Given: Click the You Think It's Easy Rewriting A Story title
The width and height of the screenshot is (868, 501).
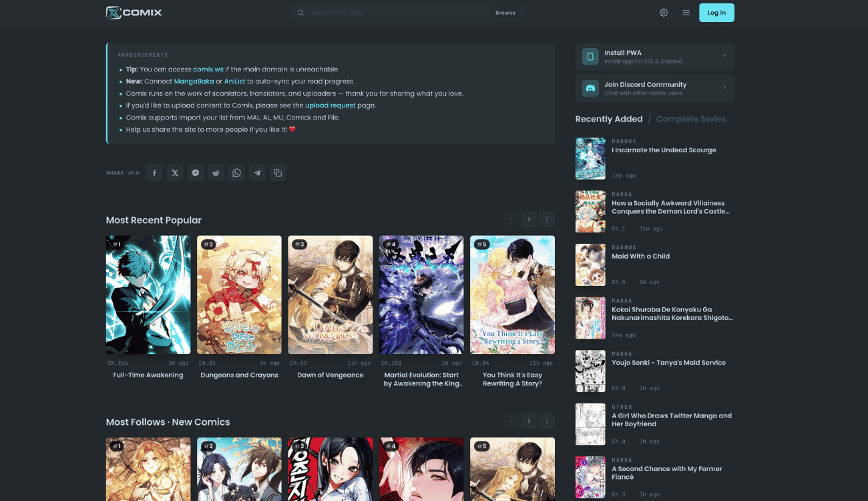Looking at the screenshot, I should pos(513,379).
